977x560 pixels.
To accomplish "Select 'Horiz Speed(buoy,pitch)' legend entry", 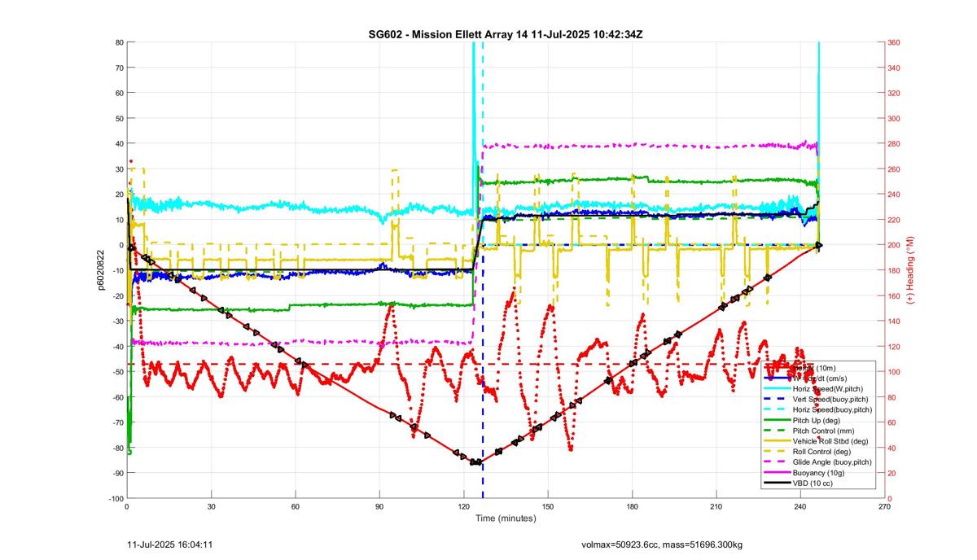I will point(832,409).
